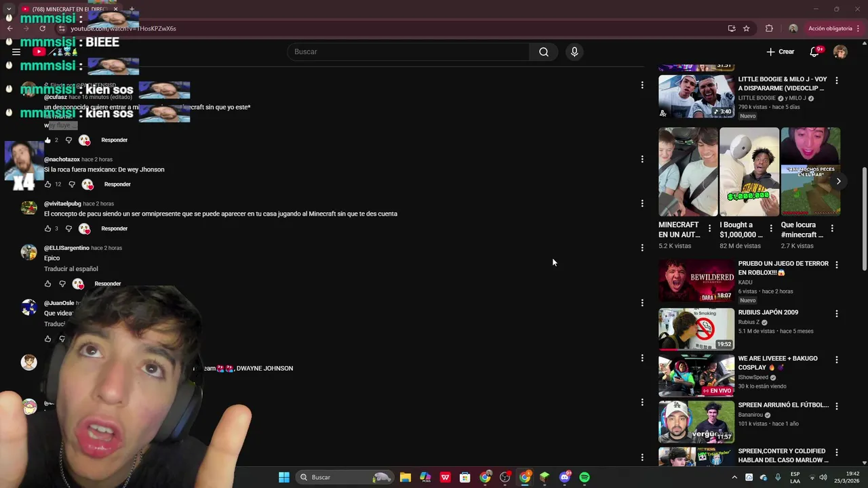
Task: Open the Chrome extensions puzzle icon
Action: 769,28
